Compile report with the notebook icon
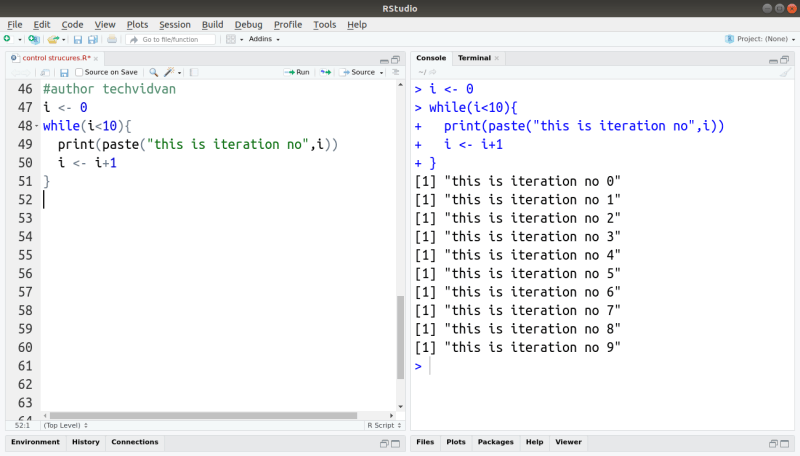The height and width of the screenshot is (456, 800). point(194,72)
